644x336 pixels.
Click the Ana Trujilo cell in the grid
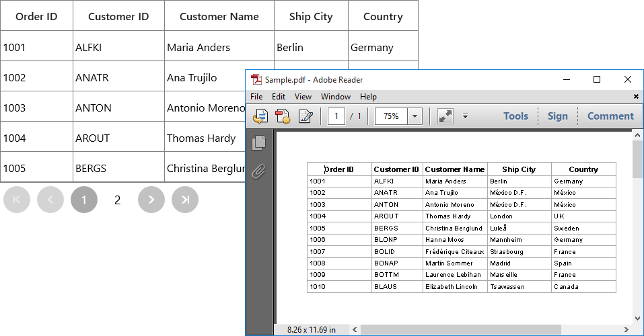(x=205, y=77)
